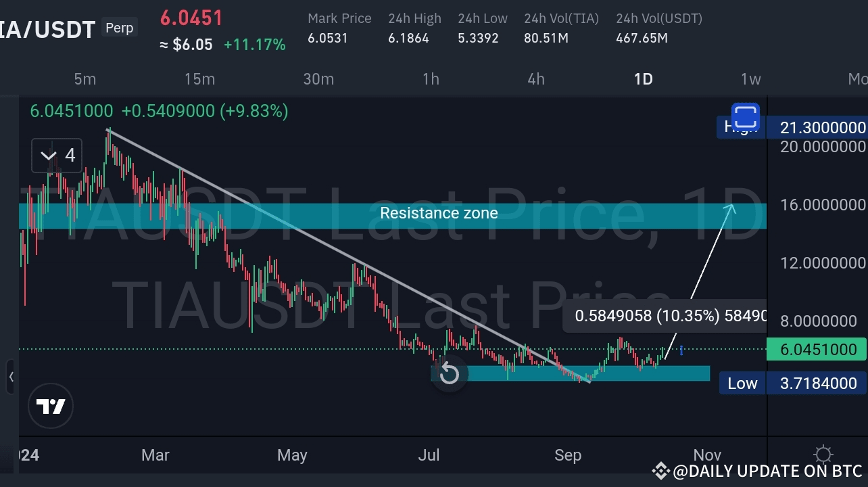This screenshot has height=487, width=868.
Task: Click the last price 6.0451
Action: [x=191, y=18]
